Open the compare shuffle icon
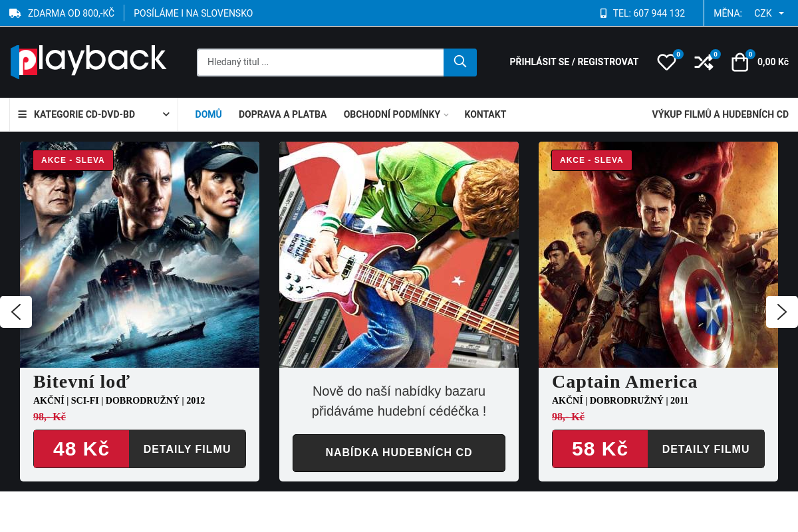This screenshot has height=532, width=798. click(704, 63)
